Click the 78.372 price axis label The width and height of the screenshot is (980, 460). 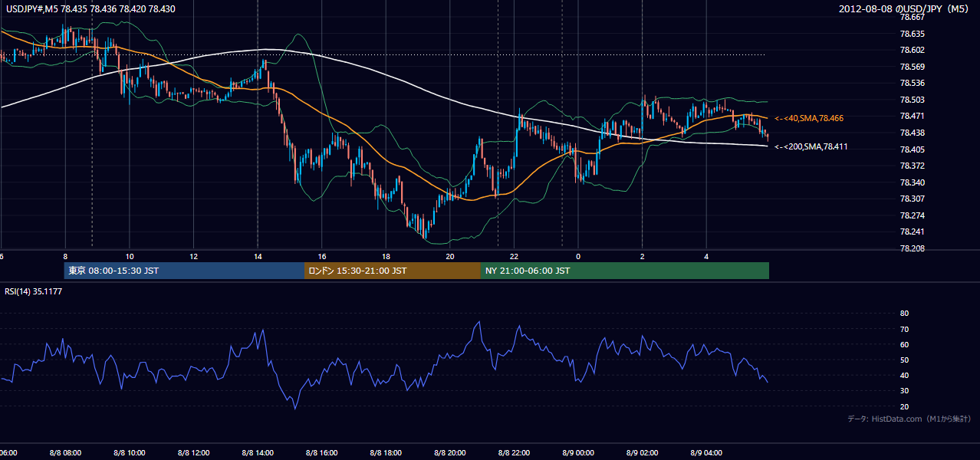pyautogui.click(x=913, y=166)
